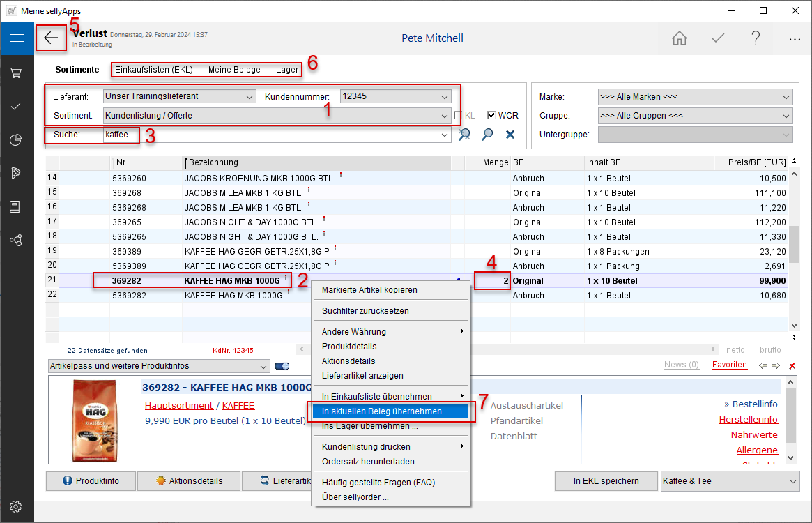This screenshot has width=812, height=523.
Task: Click the back arrow button
Action: pos(51,38)
